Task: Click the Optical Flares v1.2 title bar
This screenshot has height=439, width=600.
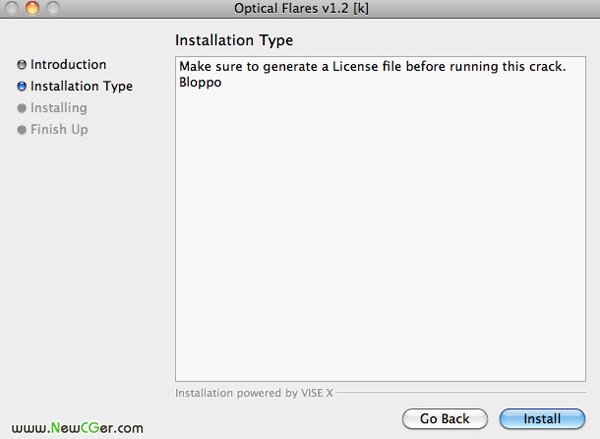Action: [x=301, y=8]
